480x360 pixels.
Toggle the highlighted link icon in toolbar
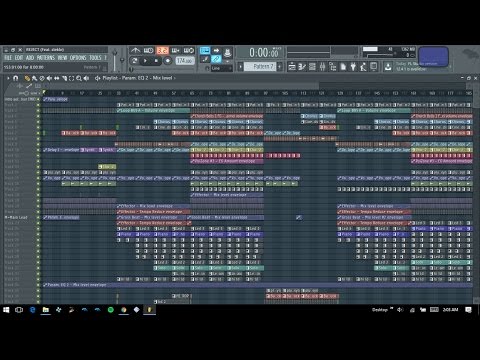click(216, 59)
